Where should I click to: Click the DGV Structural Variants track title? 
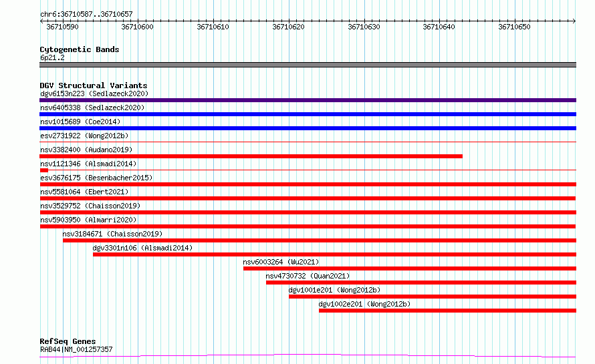[94, 85]
